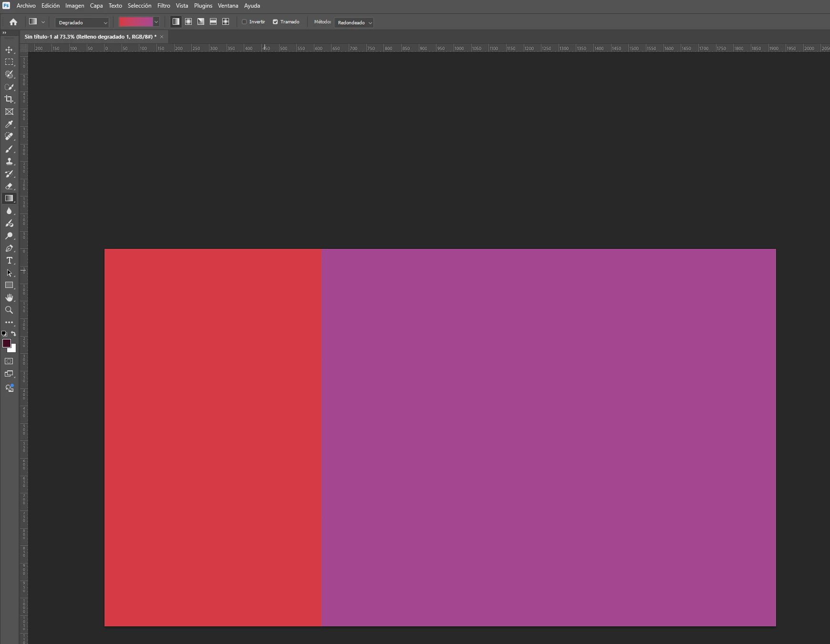Choose the angle gradient style

point(201,21)
